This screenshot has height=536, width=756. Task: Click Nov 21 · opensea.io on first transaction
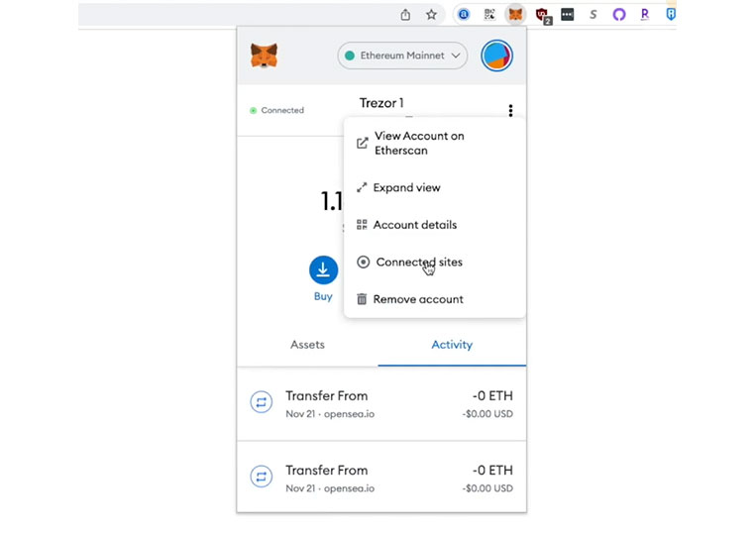(330, 414)
